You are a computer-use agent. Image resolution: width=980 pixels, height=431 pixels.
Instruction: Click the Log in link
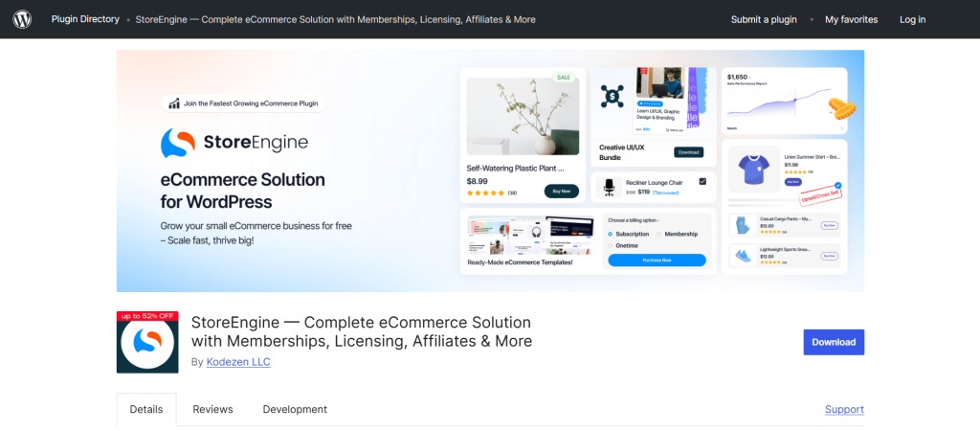pos(912,19)
